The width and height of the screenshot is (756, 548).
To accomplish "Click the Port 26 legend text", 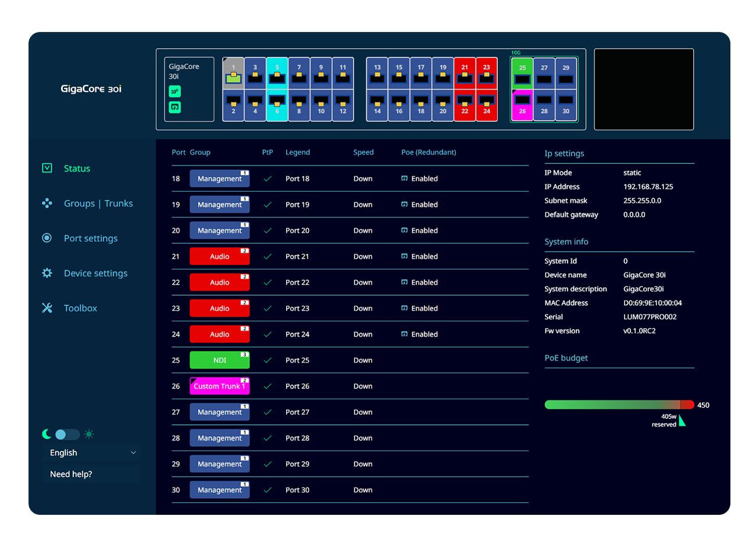I will coord(297,386).
